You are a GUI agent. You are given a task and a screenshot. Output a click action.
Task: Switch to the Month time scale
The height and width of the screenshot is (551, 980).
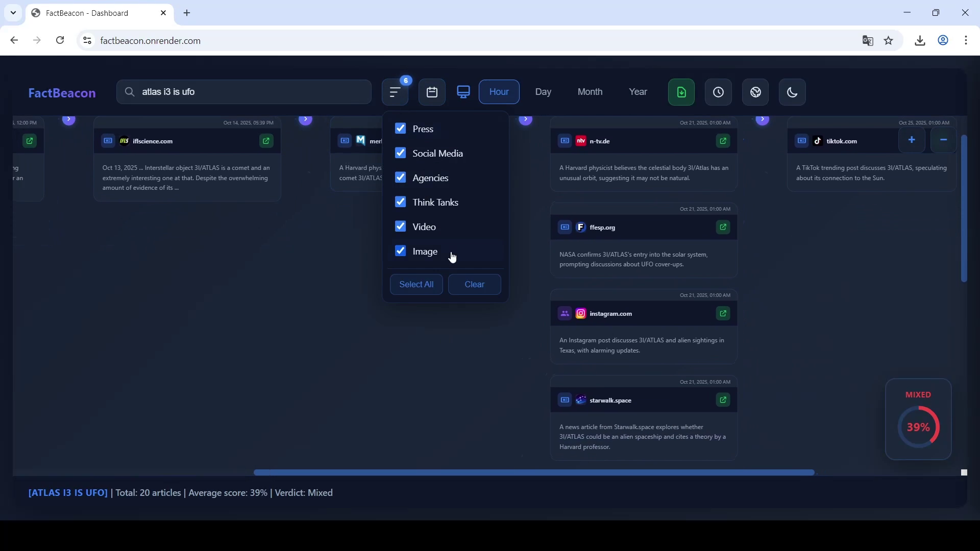(x=590, y=92)
